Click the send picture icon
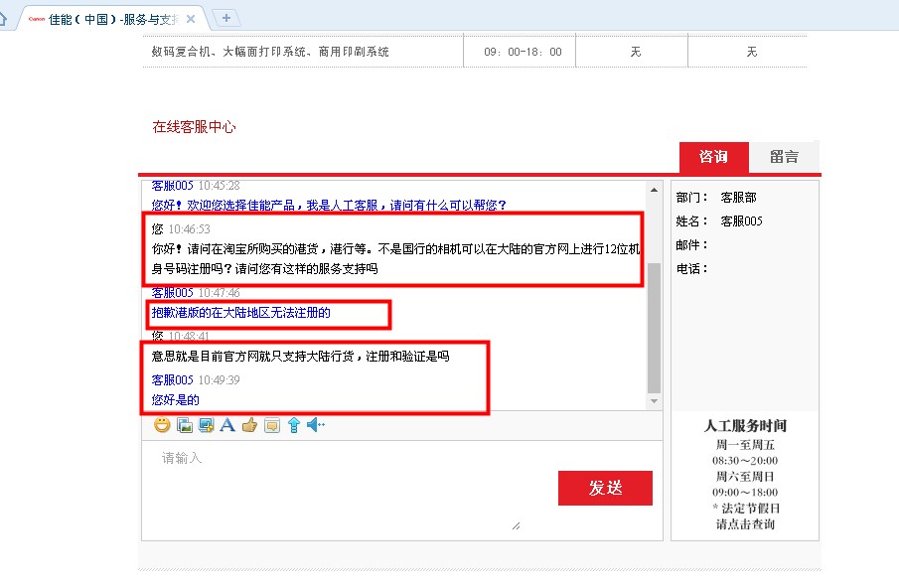 pos(185,425)
